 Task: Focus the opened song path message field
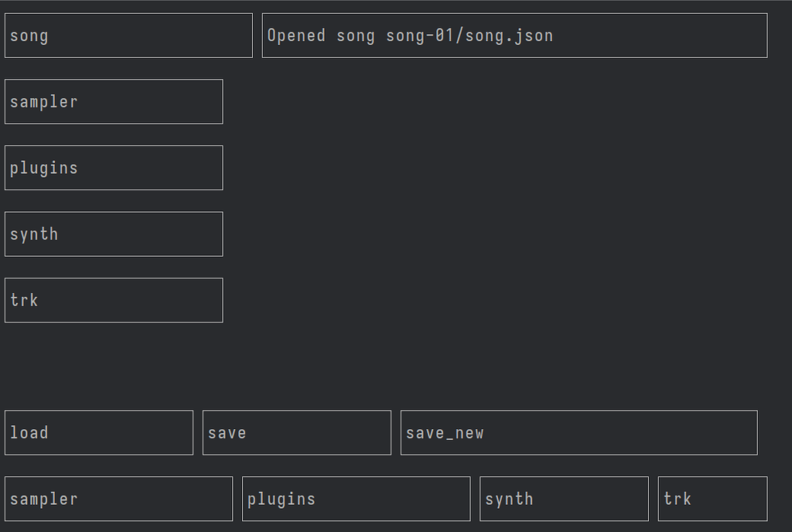pos(514,36)
